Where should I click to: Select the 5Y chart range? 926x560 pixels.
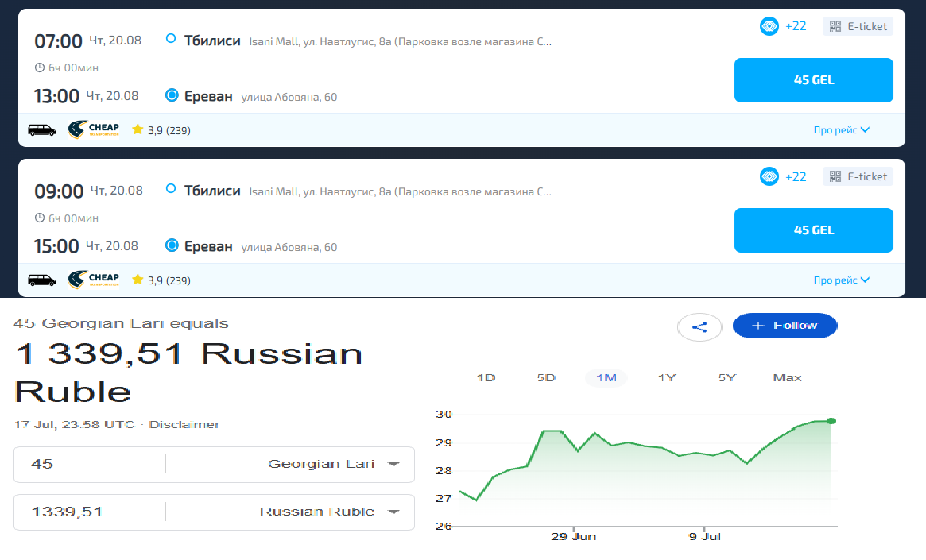(x=726, y=377)
